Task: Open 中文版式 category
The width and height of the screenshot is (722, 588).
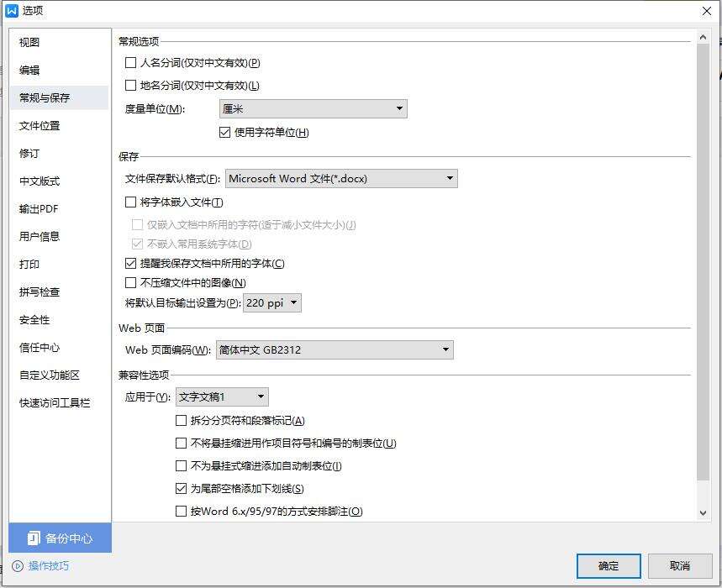Action: (60, 181)
